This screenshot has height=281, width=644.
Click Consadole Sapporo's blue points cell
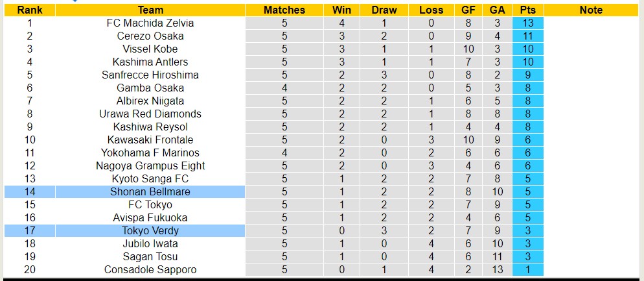(x=527, y=269)
